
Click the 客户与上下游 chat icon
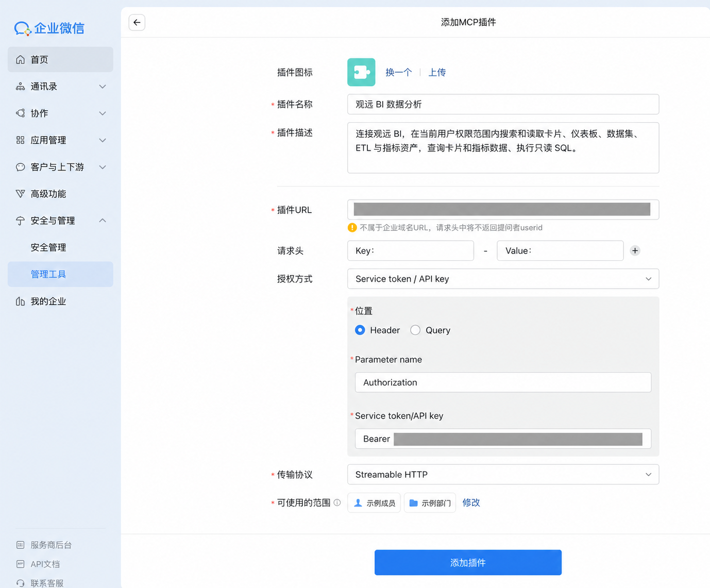tap(20, 167)
